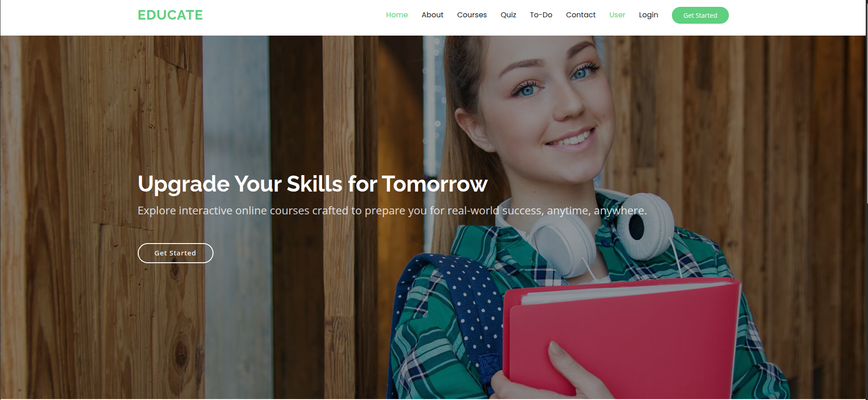868x400 pixels.
Task: Click the "Upgrade Your Skills for Tomorrow" heading
Action: tap(312, 184)
